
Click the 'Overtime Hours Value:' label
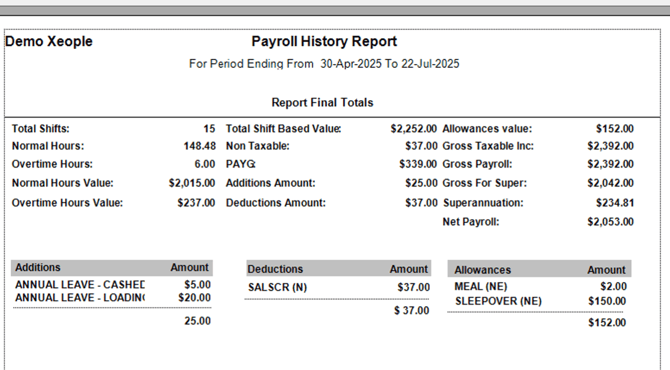pyautogui.click(x=67, y=203)
